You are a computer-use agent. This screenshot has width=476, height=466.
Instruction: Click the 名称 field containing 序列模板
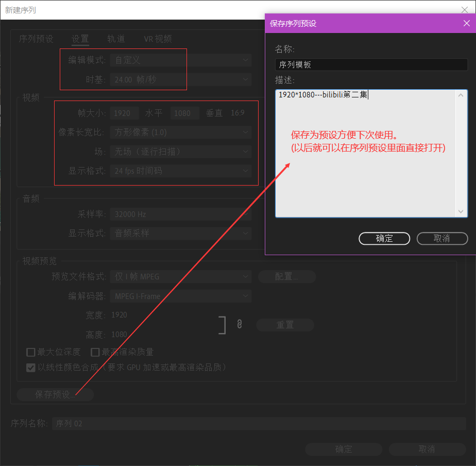pos(371,65)
